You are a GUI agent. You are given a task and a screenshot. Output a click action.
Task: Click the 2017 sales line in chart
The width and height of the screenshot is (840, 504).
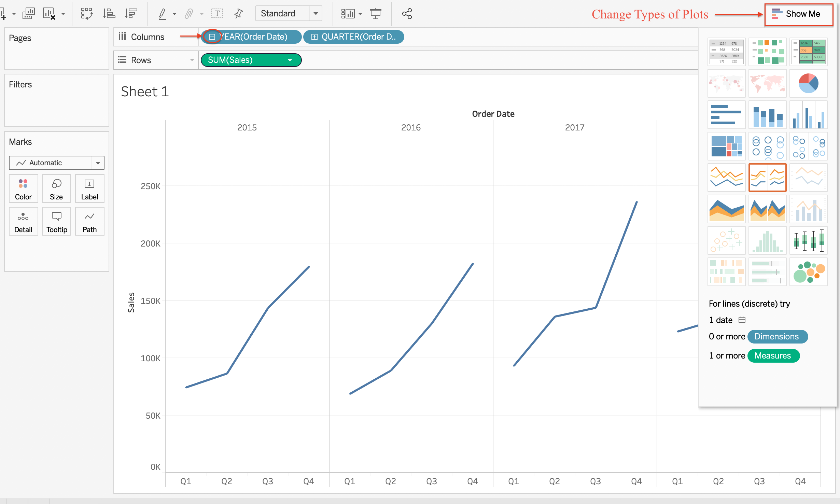[596, 307]
